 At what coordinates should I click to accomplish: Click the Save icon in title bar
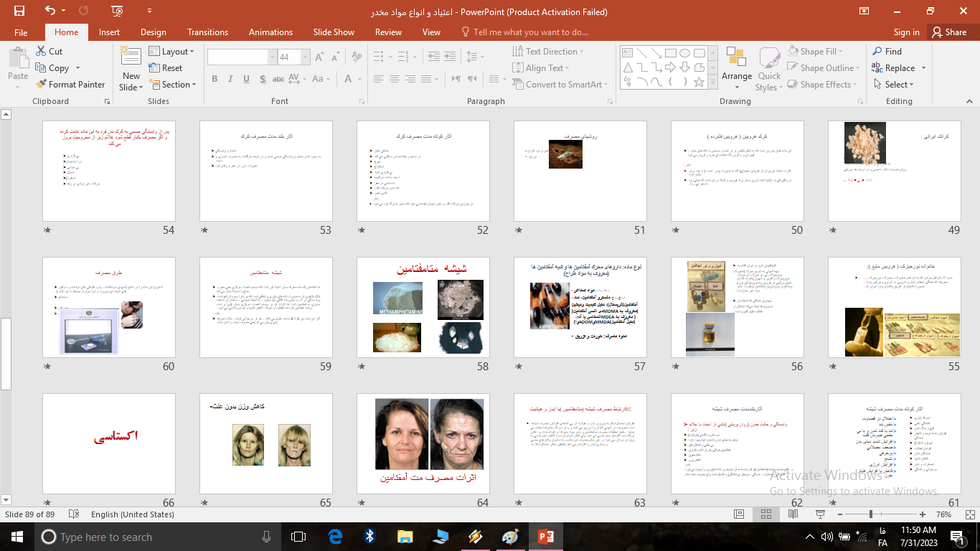pyautogui.click(x=19, y=11)
